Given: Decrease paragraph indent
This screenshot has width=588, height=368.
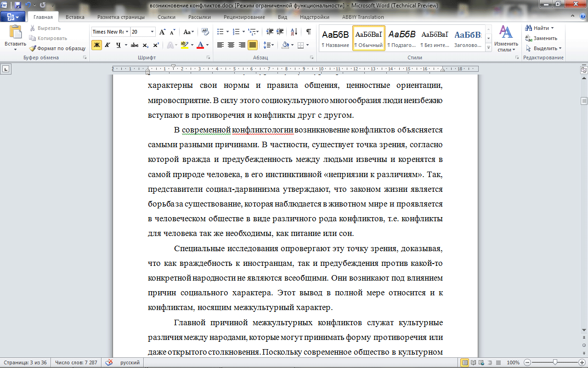Looking at the screenshot, I should point(270,32).
